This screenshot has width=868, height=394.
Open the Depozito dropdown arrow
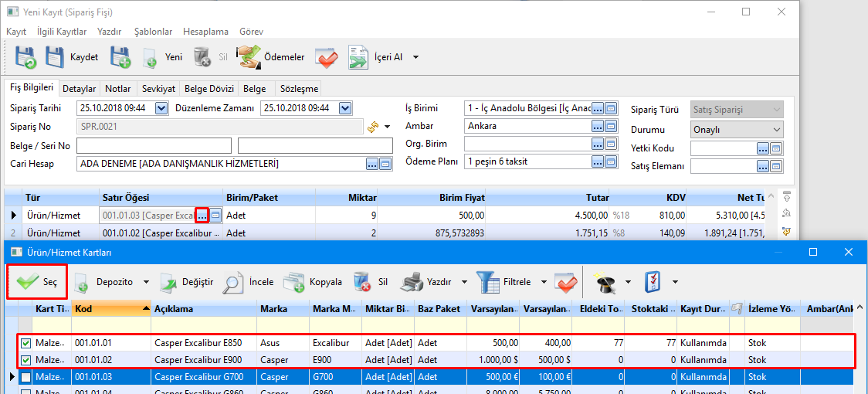[146, 282]
